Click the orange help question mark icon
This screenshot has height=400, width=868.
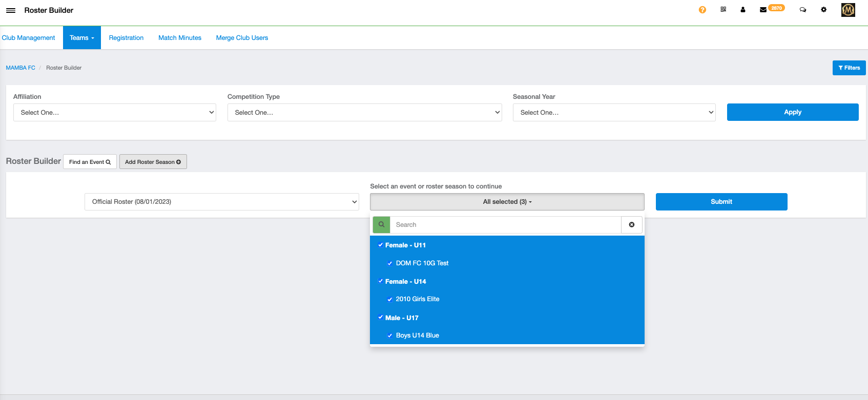coord(702,10)
